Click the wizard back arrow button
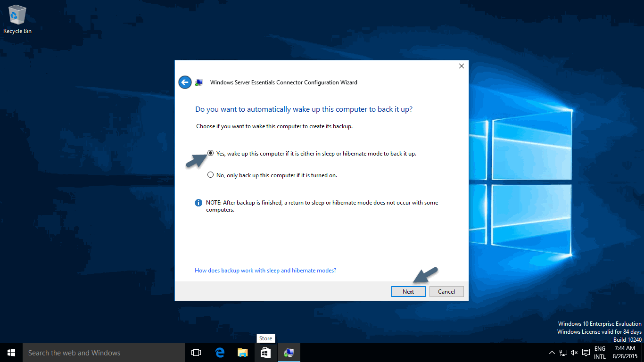This screenshot has height=362, width=644. (185, 82)
